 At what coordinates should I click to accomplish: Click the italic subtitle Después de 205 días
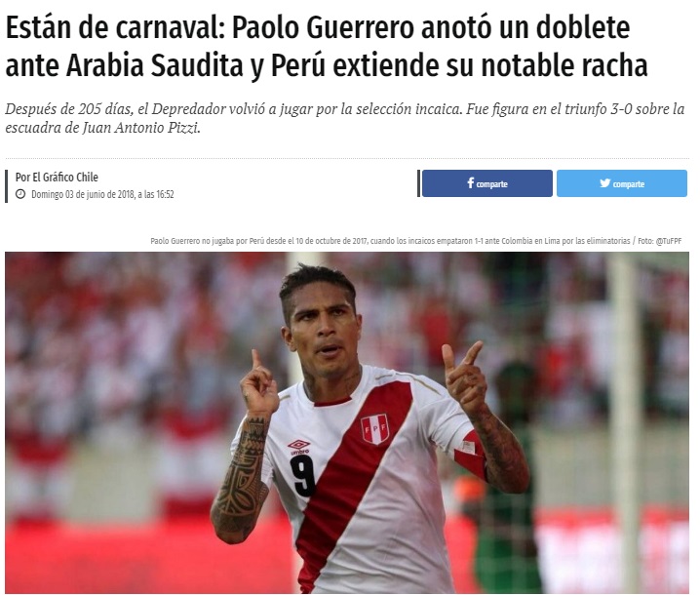(x=345, y=118)
